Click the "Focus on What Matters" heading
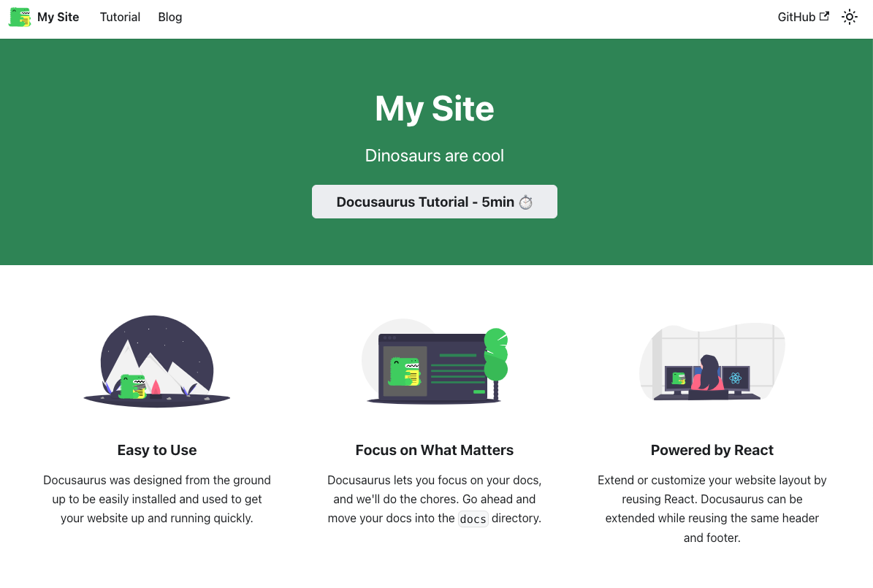Viewport: 873px width, 588px height. click(x=435, y=450)
